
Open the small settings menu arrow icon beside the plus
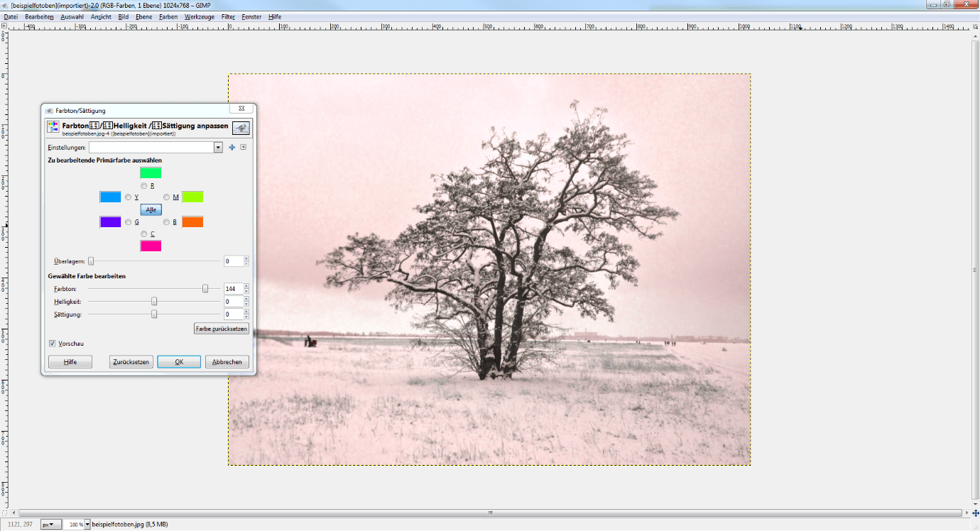click(243, 148)
